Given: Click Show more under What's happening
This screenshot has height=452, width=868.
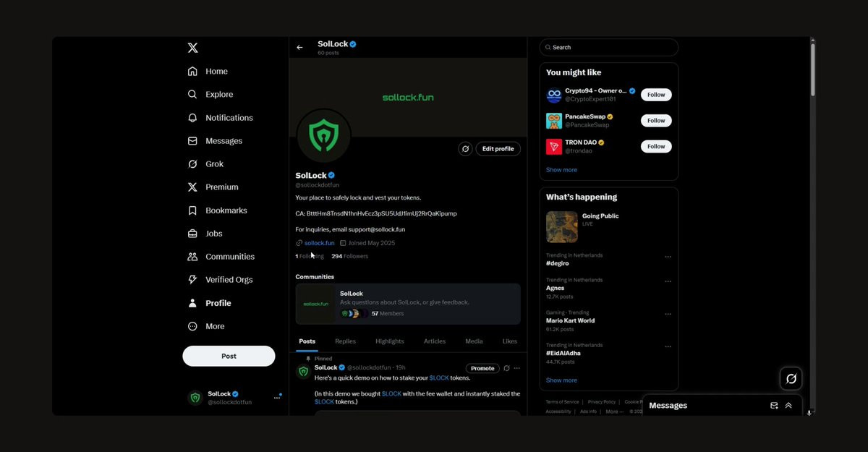Looking at the screenshot, I should [x=561, y=380].
